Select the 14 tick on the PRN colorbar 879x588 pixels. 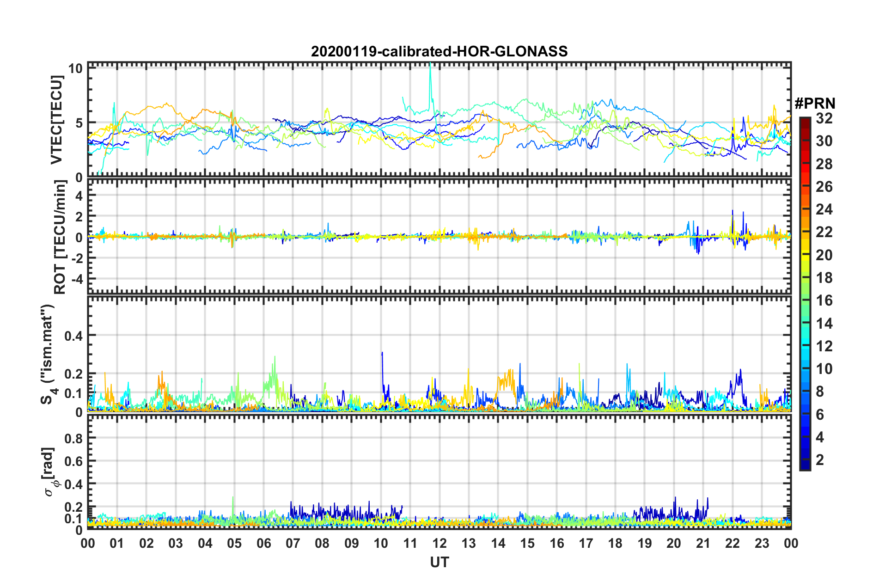[824, 324]
